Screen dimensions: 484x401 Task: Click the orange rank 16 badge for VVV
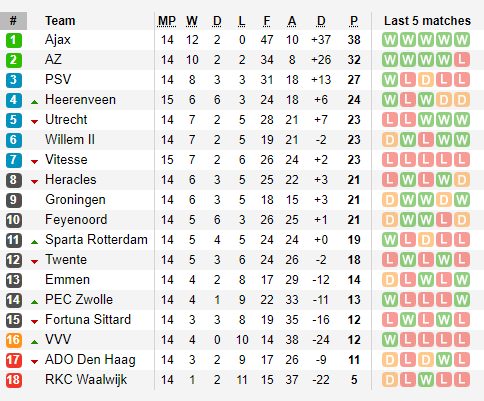[14, 340]
